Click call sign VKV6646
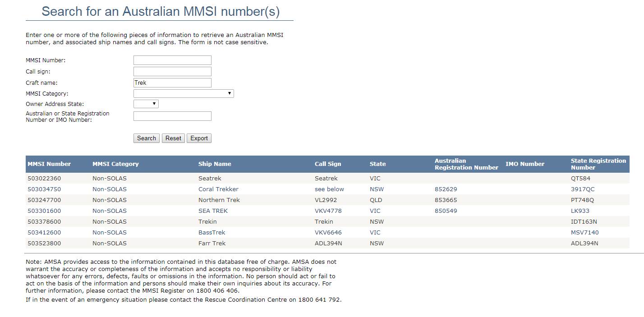The width and height of the screenshot is (644, 317). 328,233
